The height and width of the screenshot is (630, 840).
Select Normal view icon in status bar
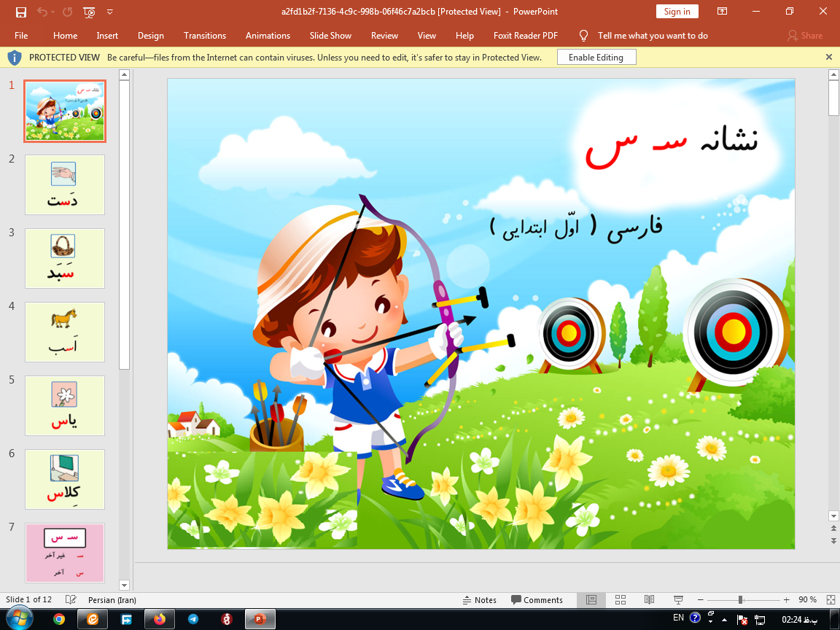[x=591, y=600]
